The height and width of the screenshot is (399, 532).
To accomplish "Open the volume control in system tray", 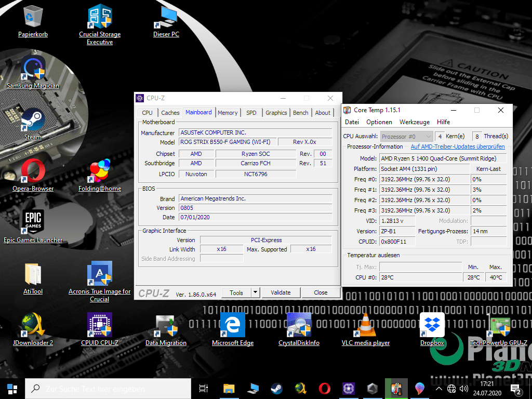I will [463, 389].
